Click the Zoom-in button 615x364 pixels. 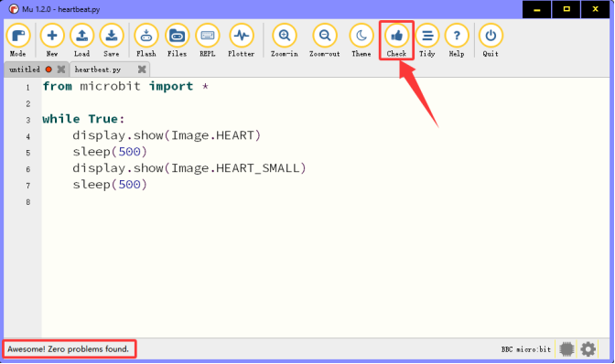(x=285, y=40)
